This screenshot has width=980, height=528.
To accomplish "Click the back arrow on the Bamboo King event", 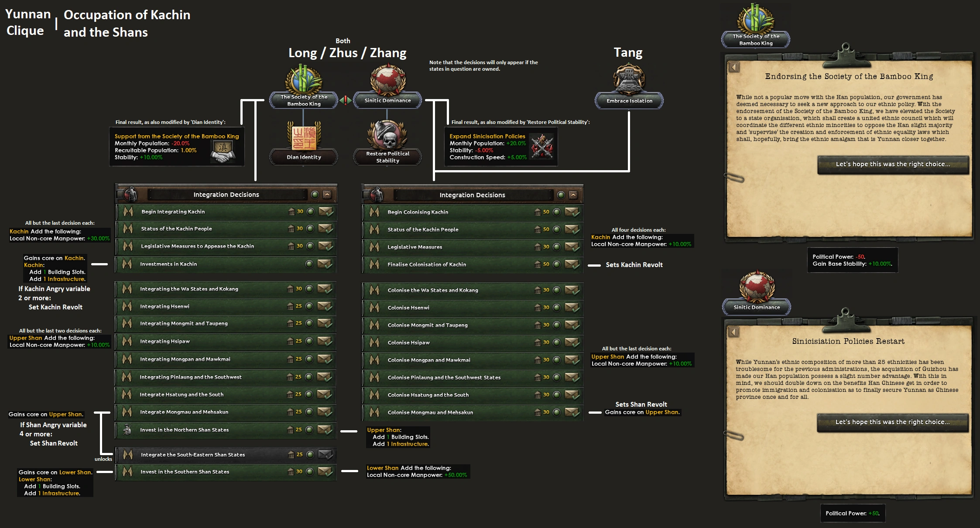I will (734, 67).
